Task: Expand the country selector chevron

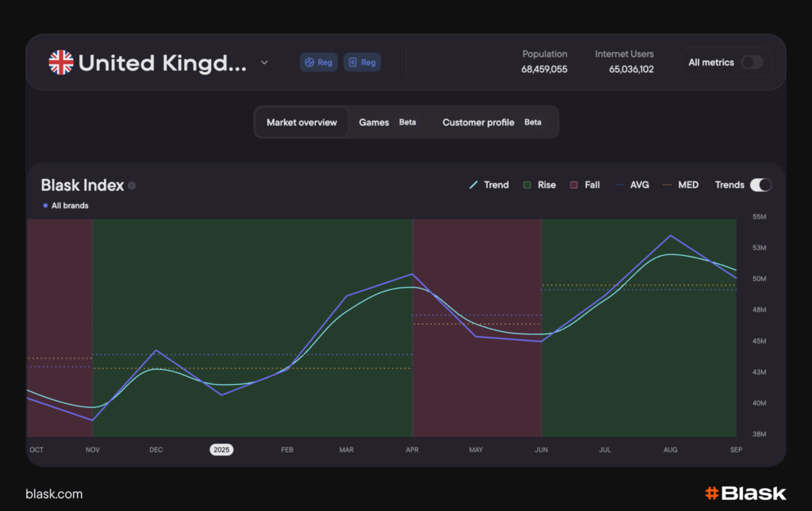Action: coord(265,63)
